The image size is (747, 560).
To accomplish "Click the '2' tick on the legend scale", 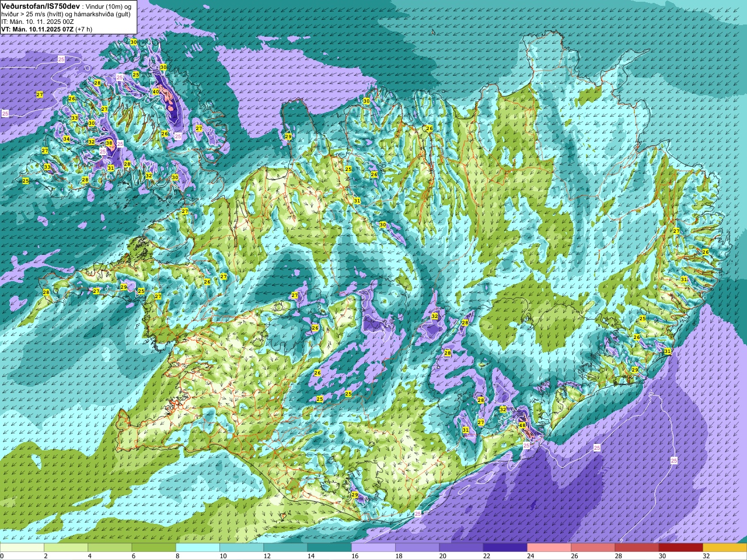I will coord(44,556).
